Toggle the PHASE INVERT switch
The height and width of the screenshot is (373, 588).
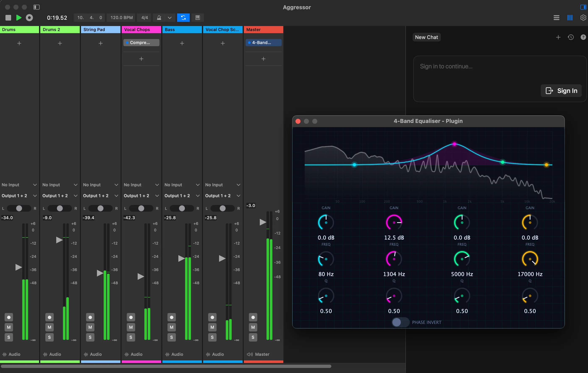click(400, 322)
